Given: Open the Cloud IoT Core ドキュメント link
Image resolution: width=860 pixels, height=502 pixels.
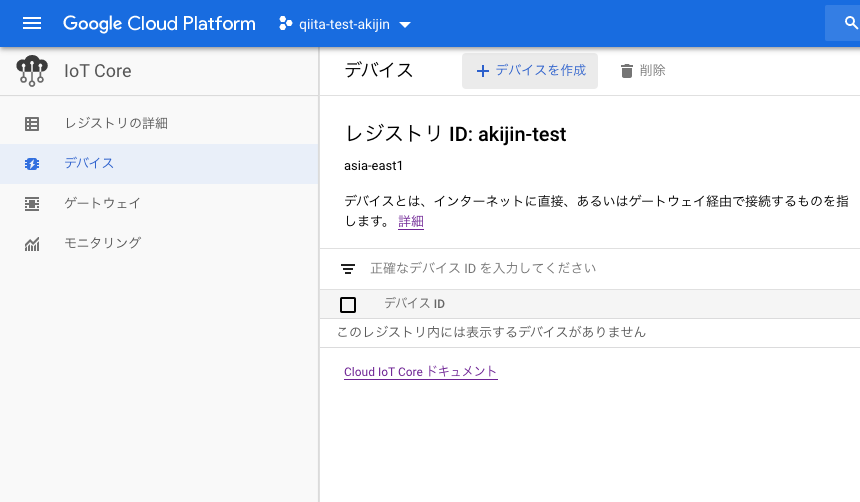Looking at the screenshot, I should (x=421, y=371).
